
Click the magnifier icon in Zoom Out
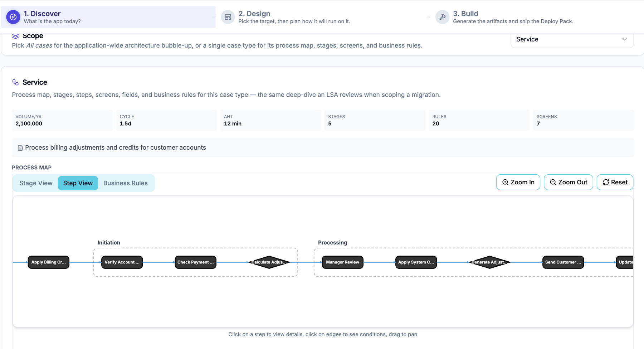553,182
